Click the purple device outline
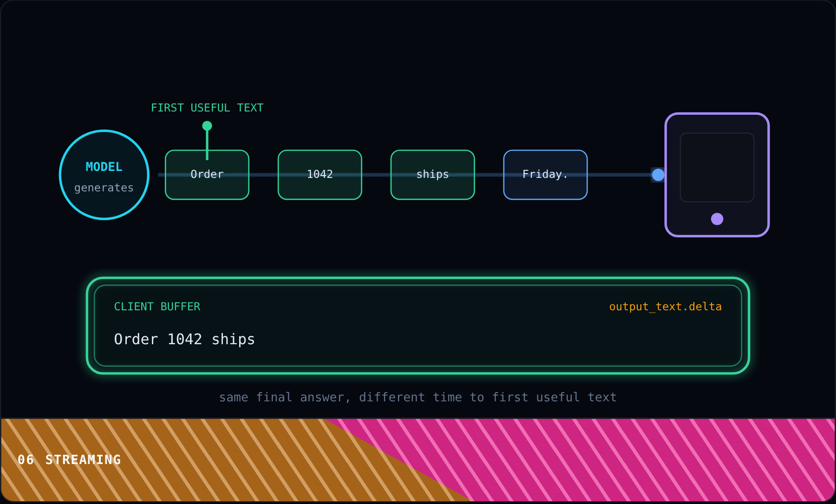The image size is (836, 504). click(717, 175)
